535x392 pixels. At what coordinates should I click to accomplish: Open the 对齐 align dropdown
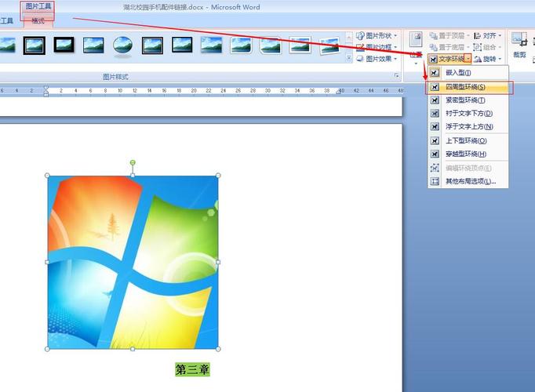pyautogui.click(x=487, y=36)
